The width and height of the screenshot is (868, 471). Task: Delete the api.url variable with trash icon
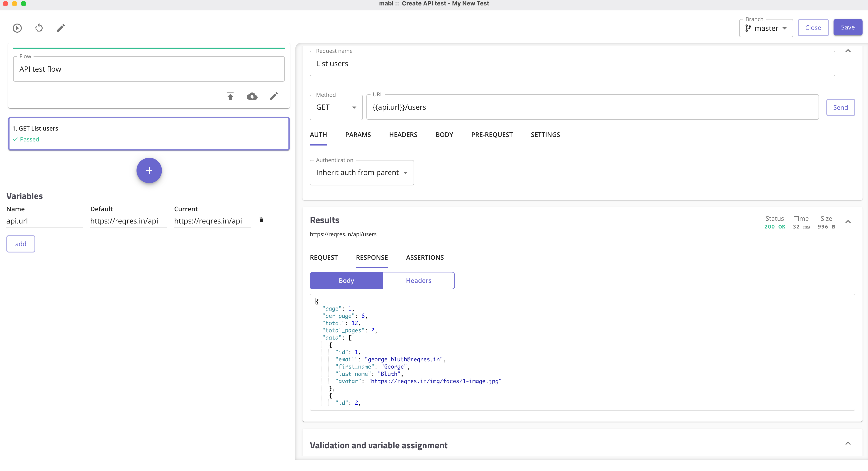pyautogui.click(x=261, y=220)
